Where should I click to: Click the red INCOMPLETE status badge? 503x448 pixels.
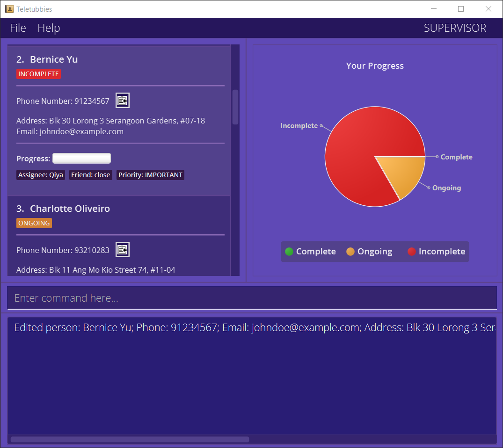[38, 74]
